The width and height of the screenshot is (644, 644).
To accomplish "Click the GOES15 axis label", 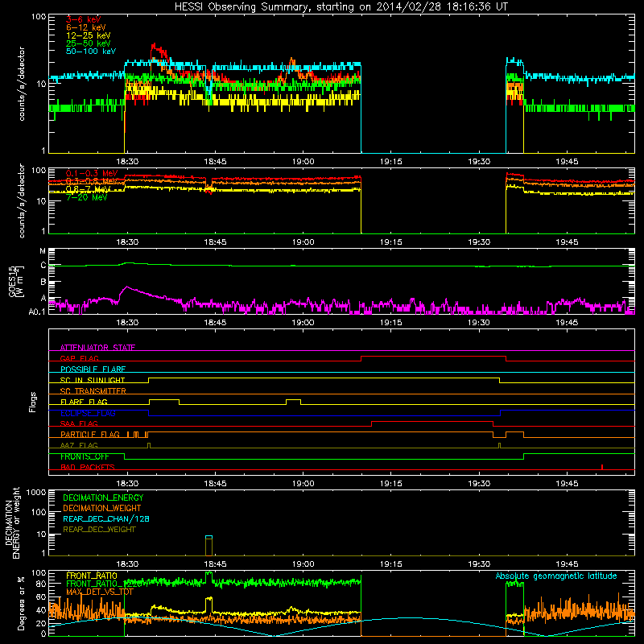I will (15, 282).
